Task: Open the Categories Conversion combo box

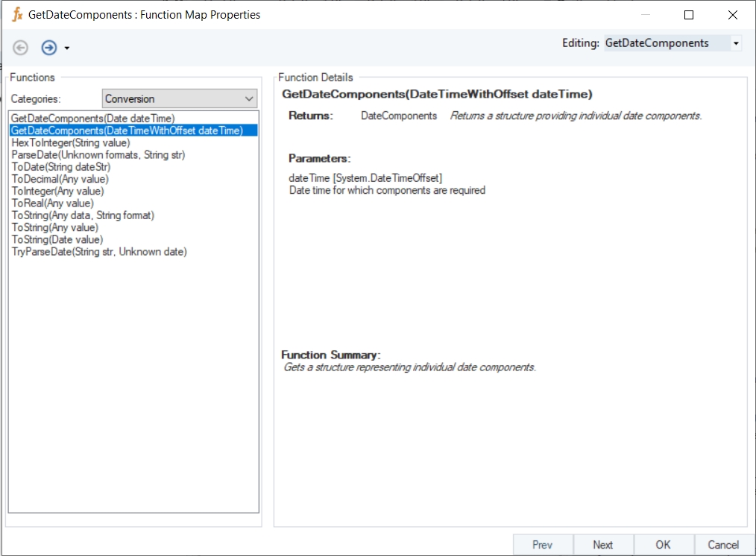Action: tap(179, 98)
